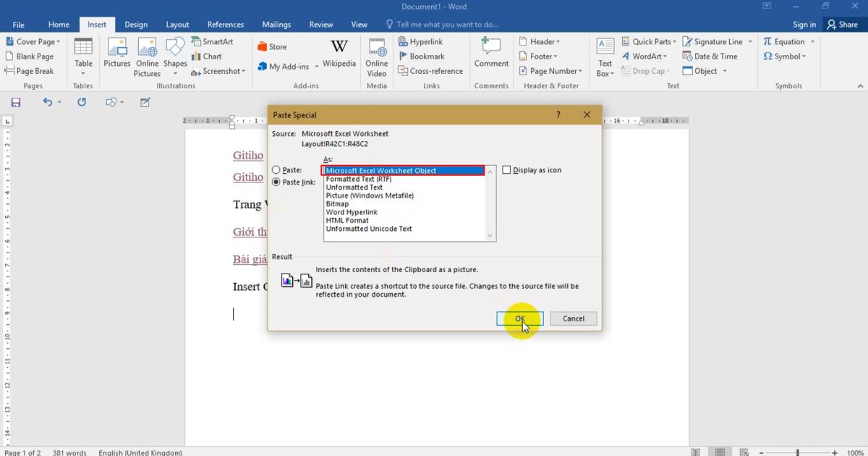This screenshot has height=456, width=868.
Task: Open Wikipedia add-in
Action: (x=339, y=51)
